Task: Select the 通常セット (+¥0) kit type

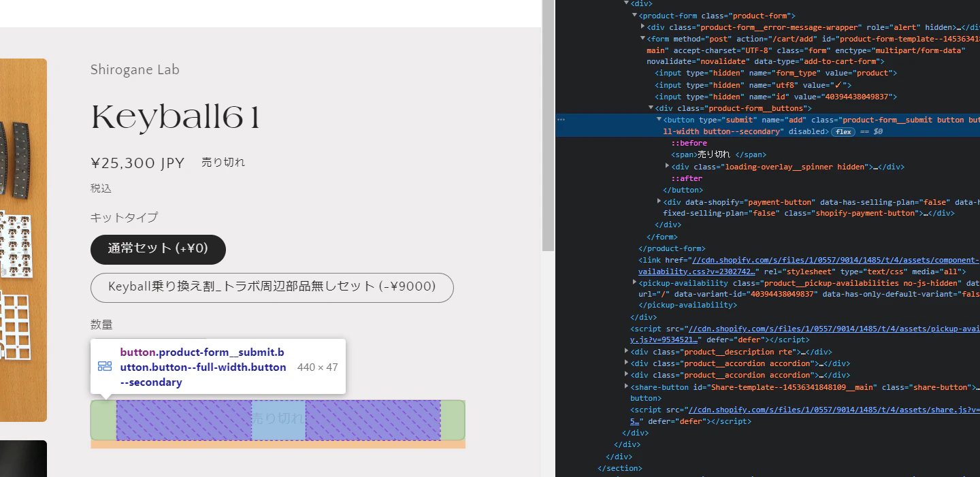Action: [x=158, y=249]
